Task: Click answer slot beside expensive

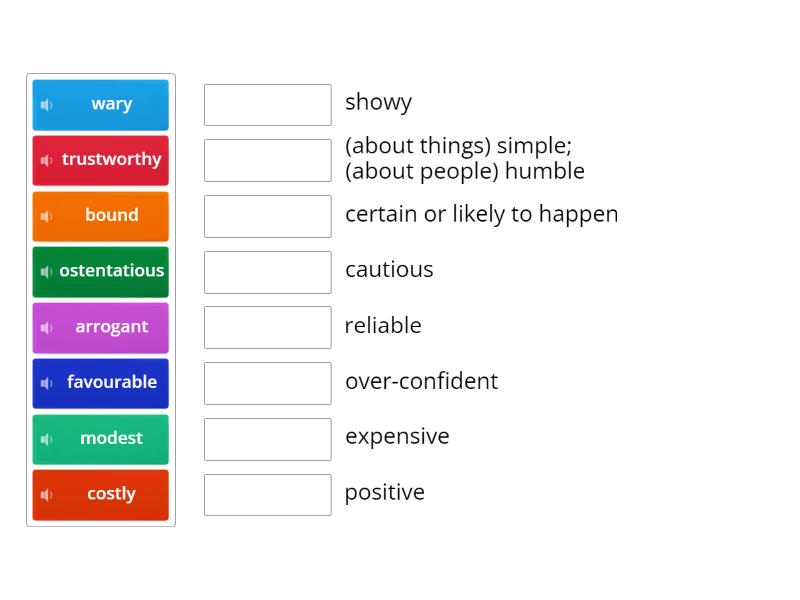Action: (x=267, y=439)
